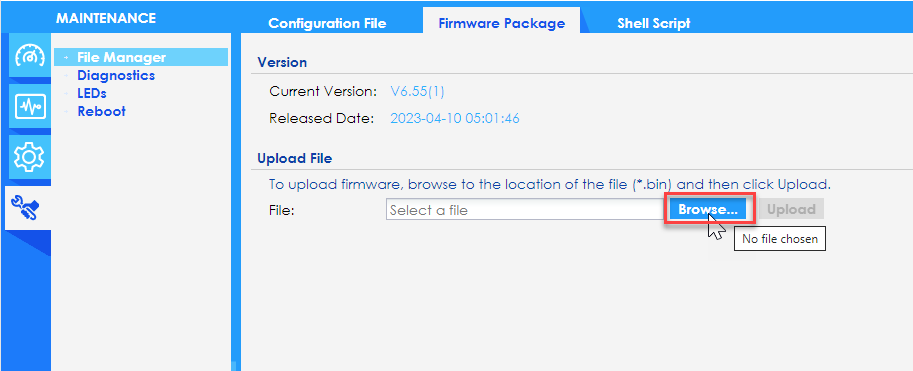Open the Dashboard gauge icon in sidebar
Screen dimensions: 913x371
click(30, 56)
